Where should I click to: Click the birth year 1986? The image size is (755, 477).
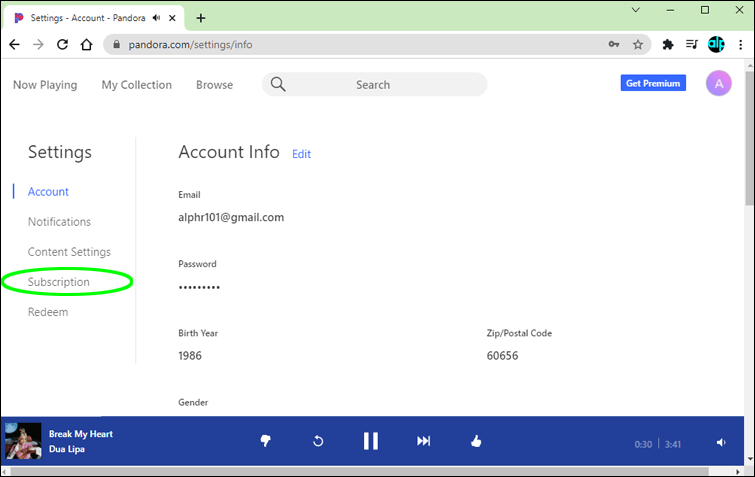[190, 356]
